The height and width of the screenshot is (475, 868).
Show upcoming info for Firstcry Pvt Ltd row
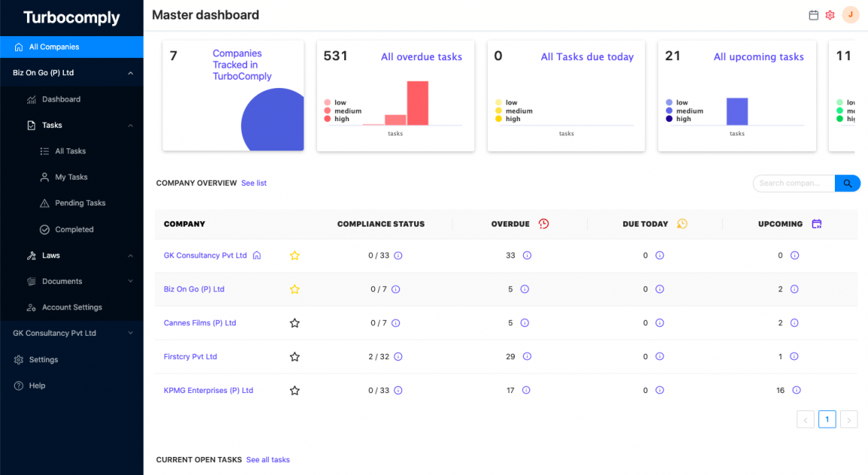click(x=793, y=357)
